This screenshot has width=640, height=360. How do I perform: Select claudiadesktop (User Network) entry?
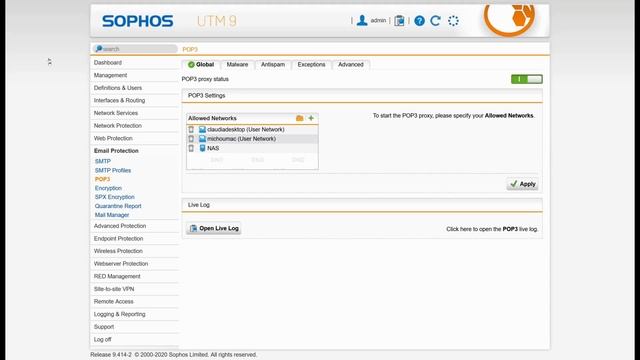pyautogui.click(x=246, y=129)
